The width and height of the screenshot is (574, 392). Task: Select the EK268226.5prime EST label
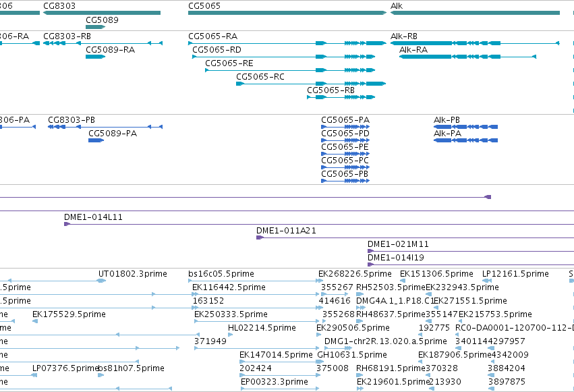point(355,274)
